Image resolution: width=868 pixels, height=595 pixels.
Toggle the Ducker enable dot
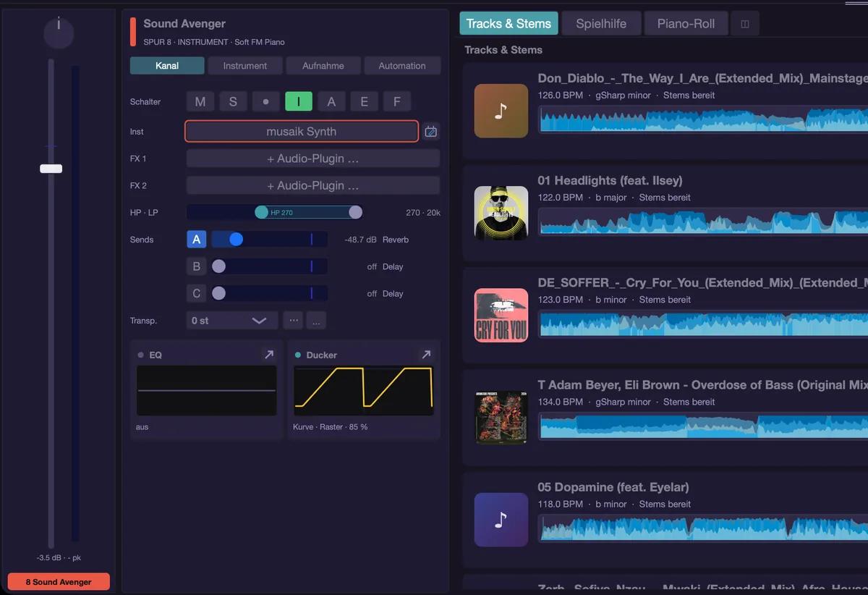pos(298,355)
